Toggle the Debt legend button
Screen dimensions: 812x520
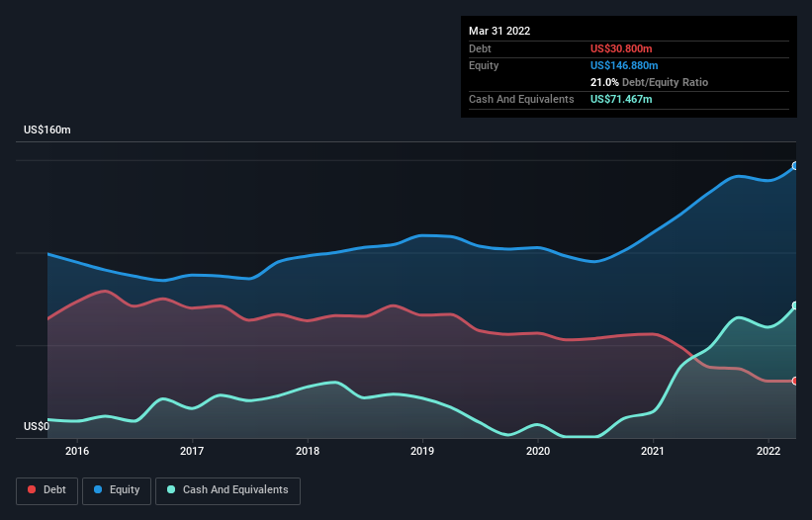46,490
